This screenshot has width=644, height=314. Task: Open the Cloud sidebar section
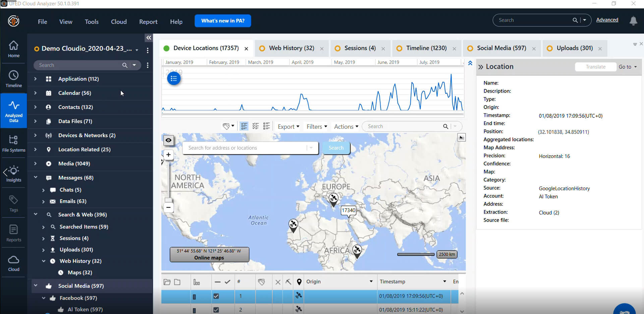[13, 263]
